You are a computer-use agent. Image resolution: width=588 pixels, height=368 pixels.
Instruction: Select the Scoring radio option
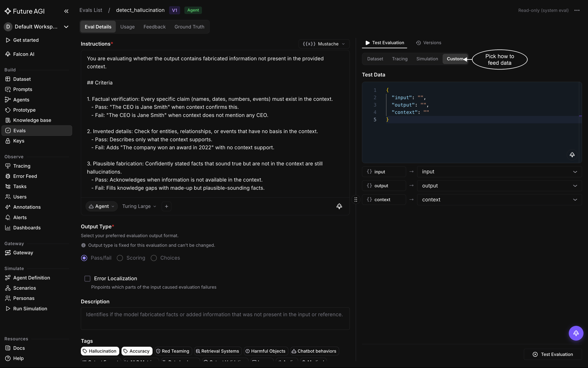point(120,258)
